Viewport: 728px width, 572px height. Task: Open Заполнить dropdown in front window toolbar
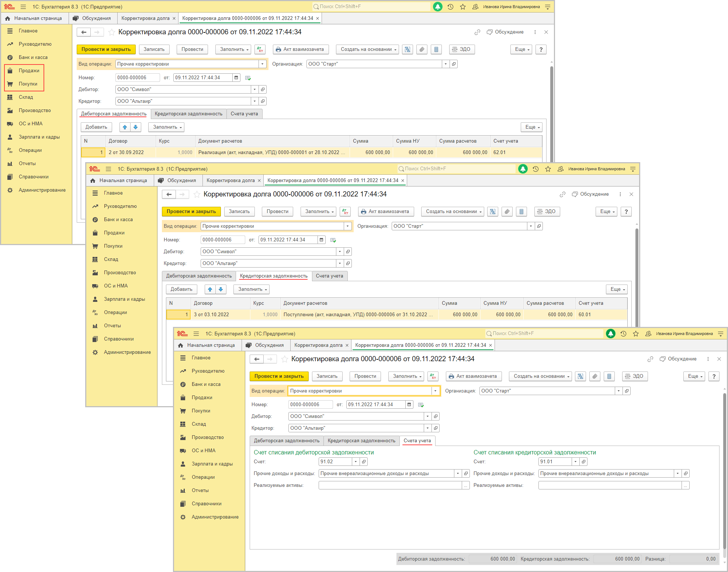(406, 376)
